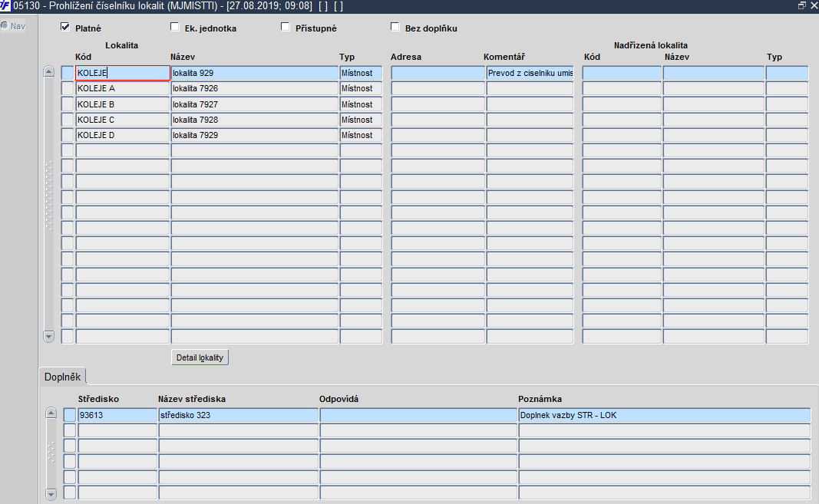Click the application icon in title bar

click(x=5, y=5)
